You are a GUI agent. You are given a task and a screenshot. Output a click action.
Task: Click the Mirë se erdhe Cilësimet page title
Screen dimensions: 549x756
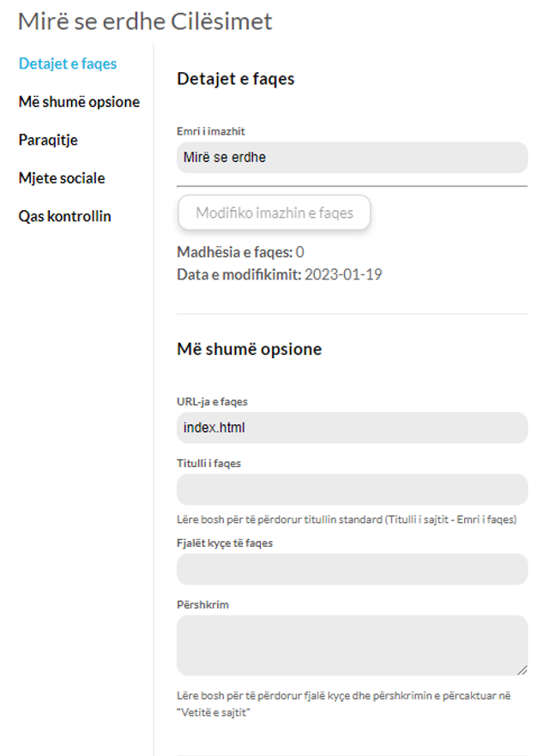pyautogui.click(x=145, y=21)
